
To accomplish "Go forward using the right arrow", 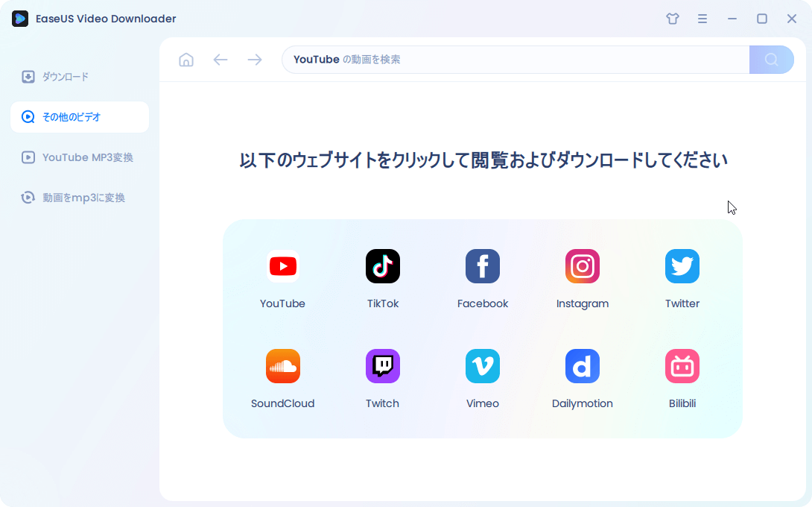I will pyautogui.click(x=255, y=60).
